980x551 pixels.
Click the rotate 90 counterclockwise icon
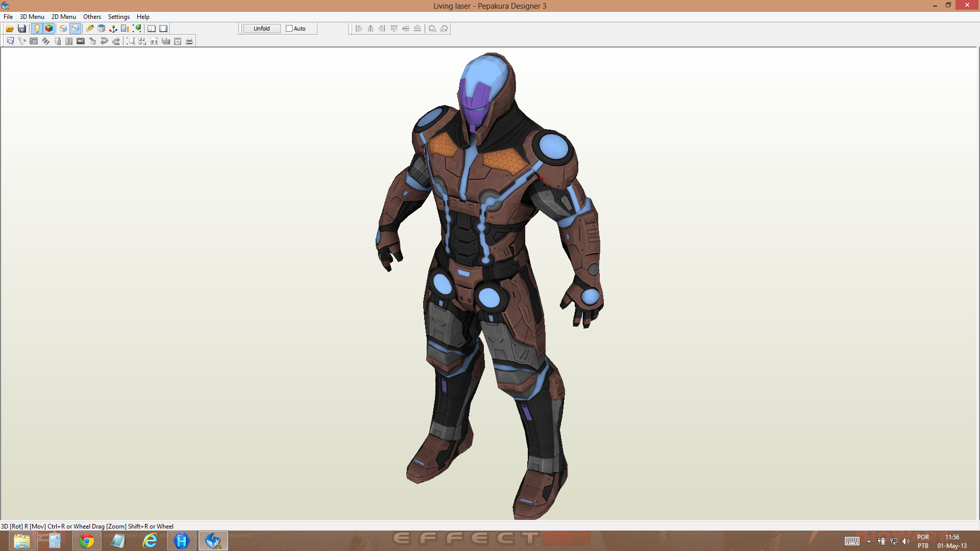tap(432, 29)
